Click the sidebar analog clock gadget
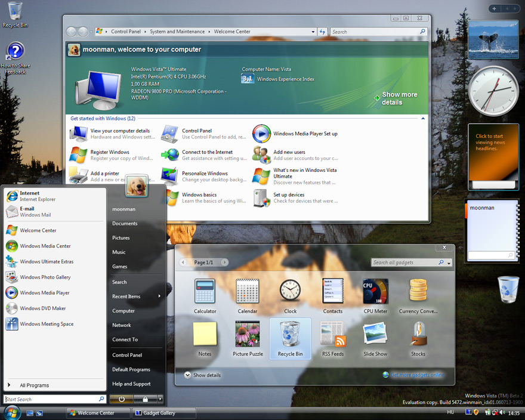The width and height of the screenshot is (525, 420). point(493,91)
